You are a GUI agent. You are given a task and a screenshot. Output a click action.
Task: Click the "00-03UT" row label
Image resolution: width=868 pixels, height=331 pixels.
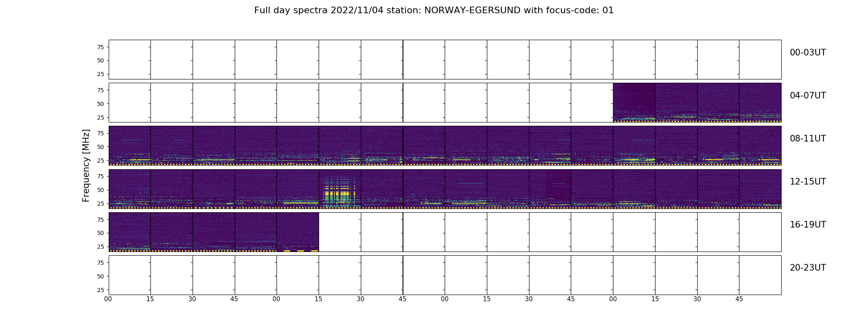pyautogui.click(x=808, y=53)
